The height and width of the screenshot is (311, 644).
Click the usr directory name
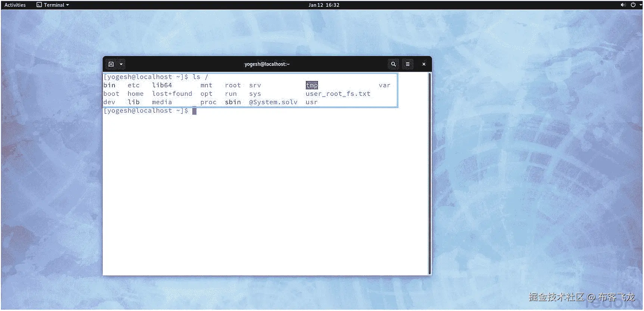pos(312,102)
